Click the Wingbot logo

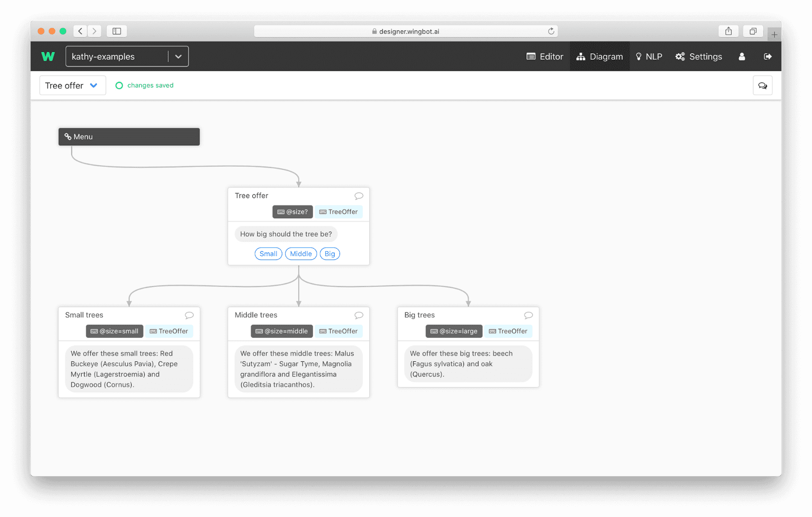[x=48, y=56]
